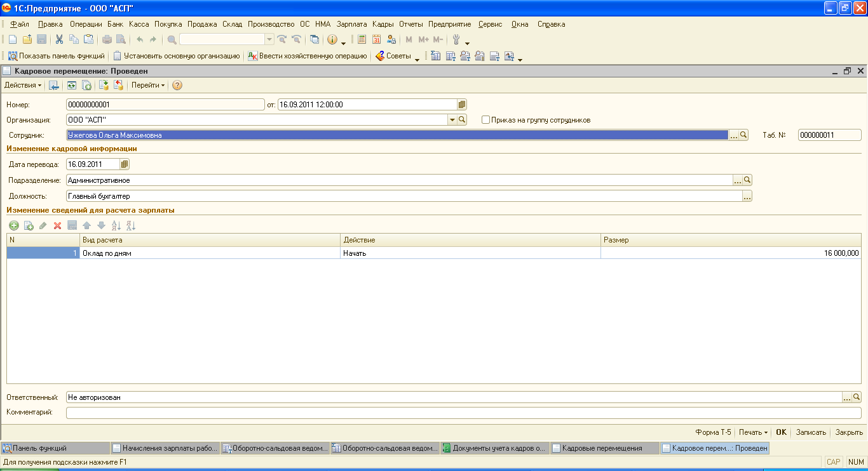Click the Paste clipboard icon
Image resolution: width=868 pixels, height=471 pixels.
tap(89, 39)
